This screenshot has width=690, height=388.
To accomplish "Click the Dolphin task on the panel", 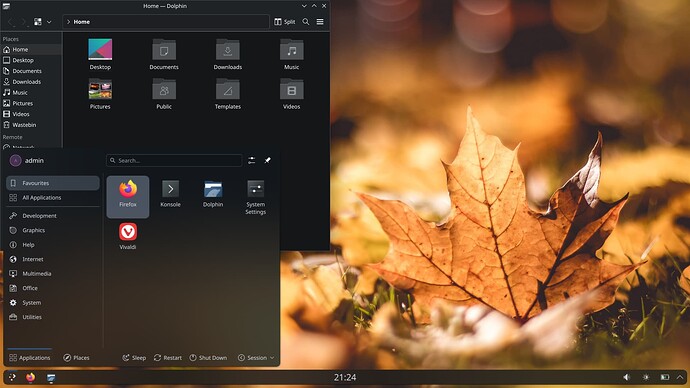I will 51,377.
